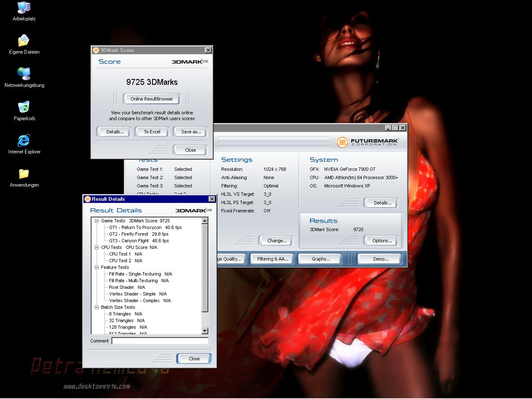Close the 3DMark Score dialog with Close button
Image resolution: width=532 pixels, height=399 pixels.
click(190, 150)
